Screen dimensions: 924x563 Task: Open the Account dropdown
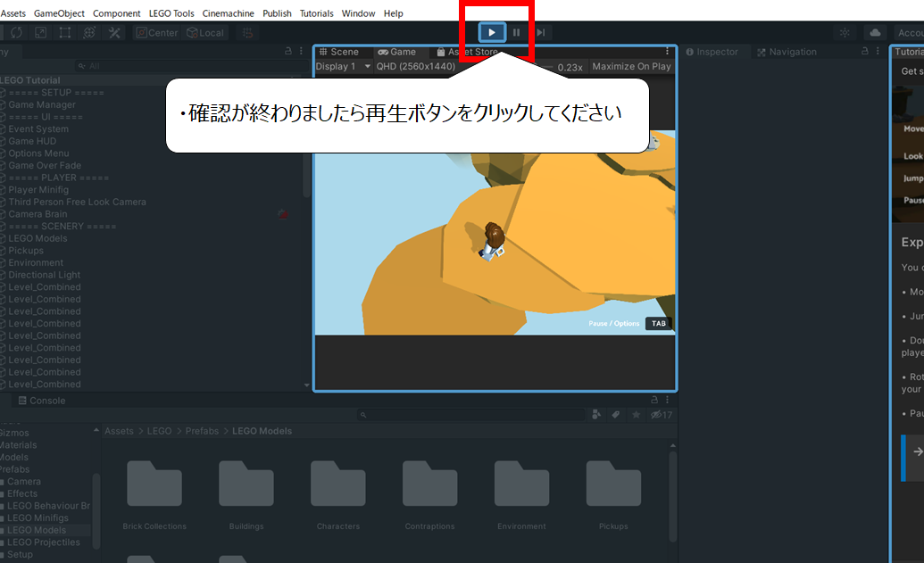909,33
